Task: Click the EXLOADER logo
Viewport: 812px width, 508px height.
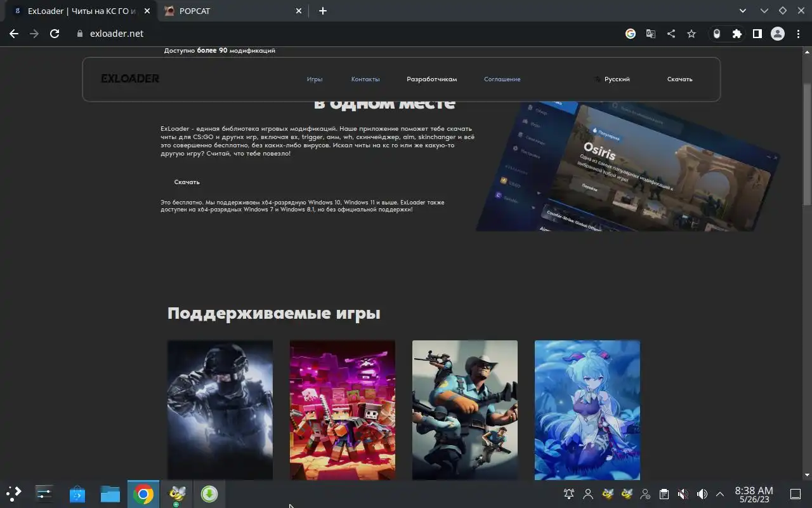Action: pyautogui.click(x=130, y=79)
